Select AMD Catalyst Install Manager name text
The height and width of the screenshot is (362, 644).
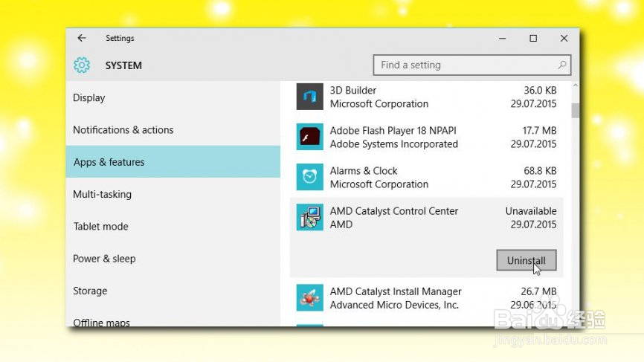coord(396,291)
